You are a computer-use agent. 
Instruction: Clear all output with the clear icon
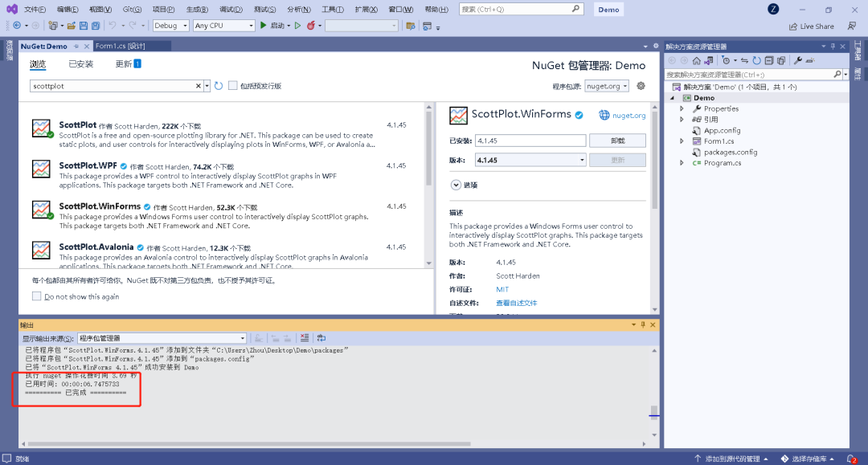coord(304,338)
